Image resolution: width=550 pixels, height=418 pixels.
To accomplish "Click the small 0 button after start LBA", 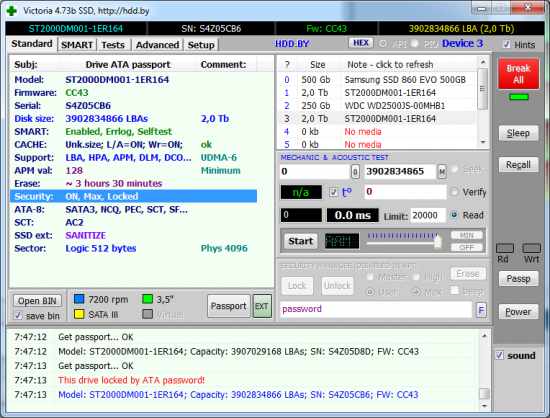I will tap(355, 172).
